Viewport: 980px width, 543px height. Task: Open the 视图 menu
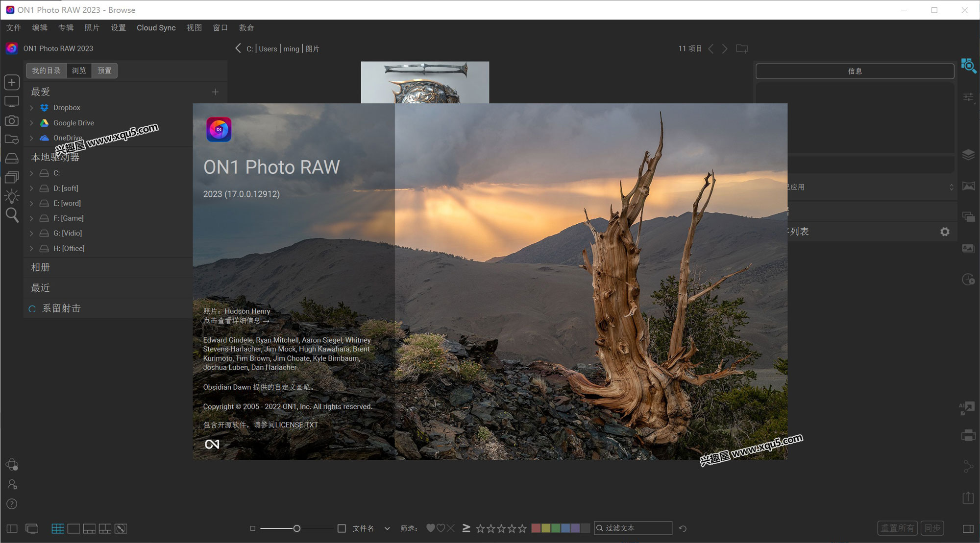[x=194, y=28]
